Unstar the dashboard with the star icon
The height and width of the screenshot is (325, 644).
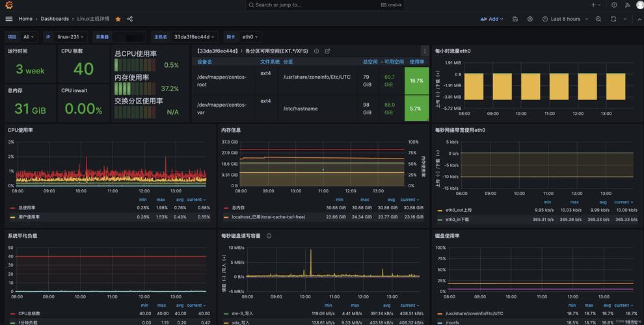click(x=118, y=19)
